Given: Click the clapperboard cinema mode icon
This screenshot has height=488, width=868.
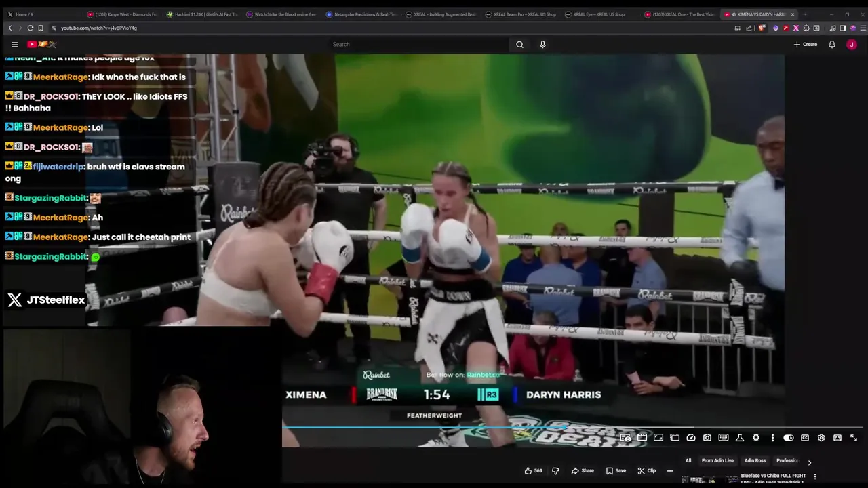Looking at the screenshot, I should tap(642, 438).
